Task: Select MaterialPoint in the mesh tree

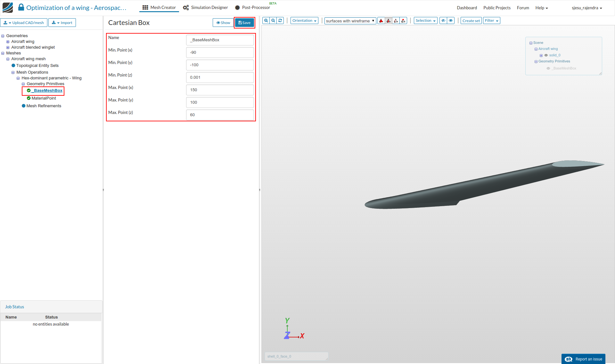Action: coord(44,98)
